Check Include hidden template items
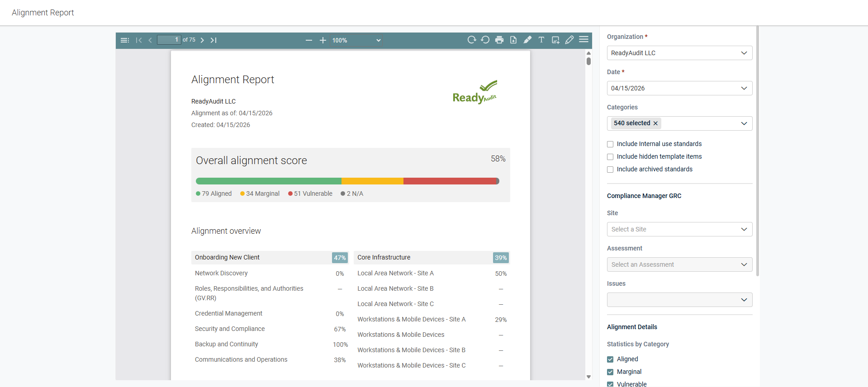Screen dimensions: 868x387 coord(610,157)
